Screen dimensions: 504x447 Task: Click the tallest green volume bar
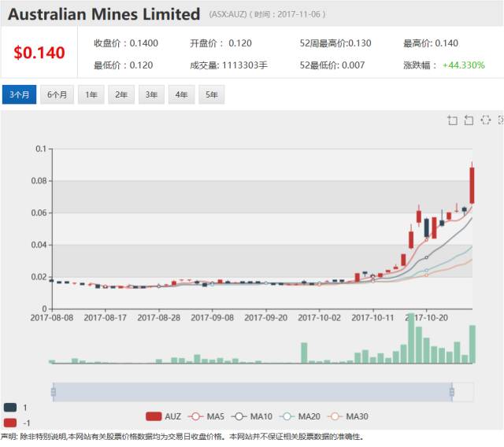pyautogui.click(x=411, y=338)
